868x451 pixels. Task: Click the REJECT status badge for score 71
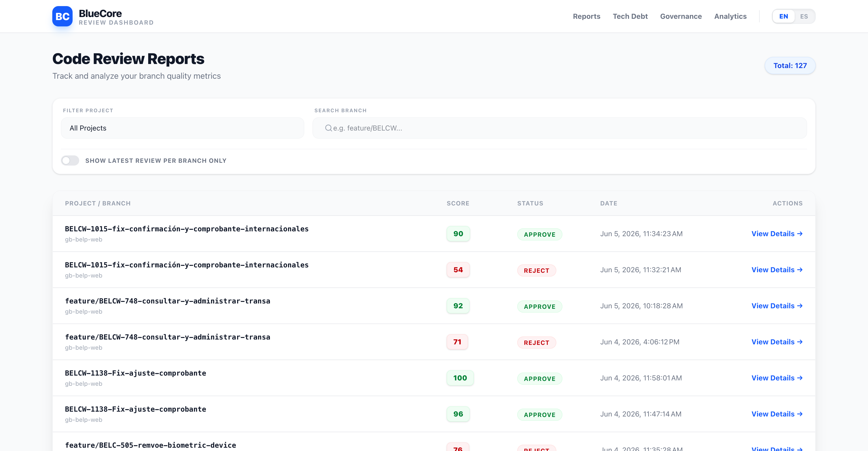[x=537, y=343]
